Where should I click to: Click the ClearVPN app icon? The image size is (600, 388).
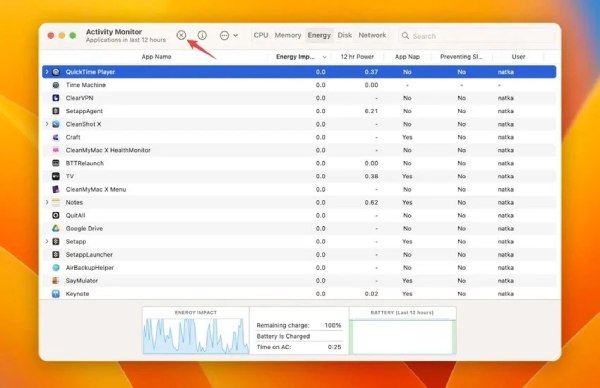(x=56, y=98)
